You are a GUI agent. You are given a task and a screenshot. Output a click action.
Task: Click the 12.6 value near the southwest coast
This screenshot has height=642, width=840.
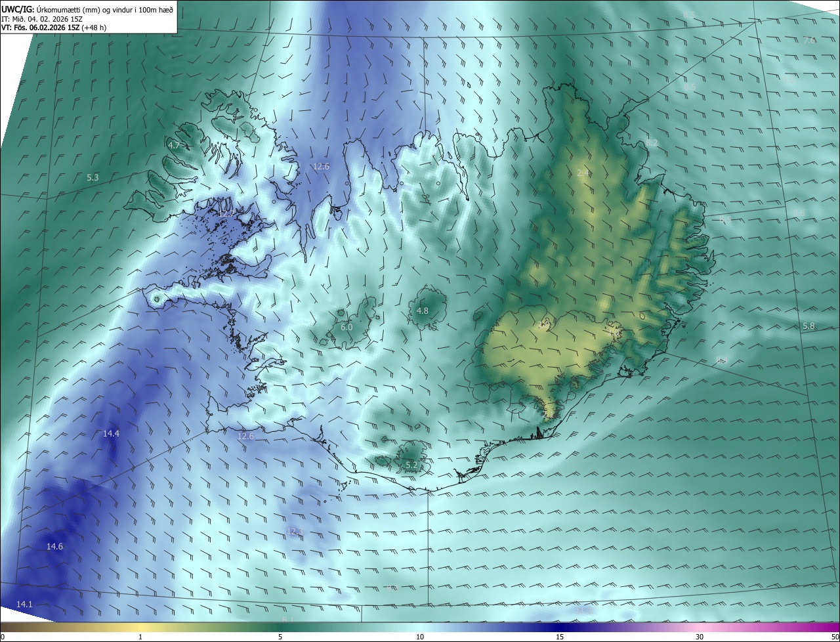[245, 435]
